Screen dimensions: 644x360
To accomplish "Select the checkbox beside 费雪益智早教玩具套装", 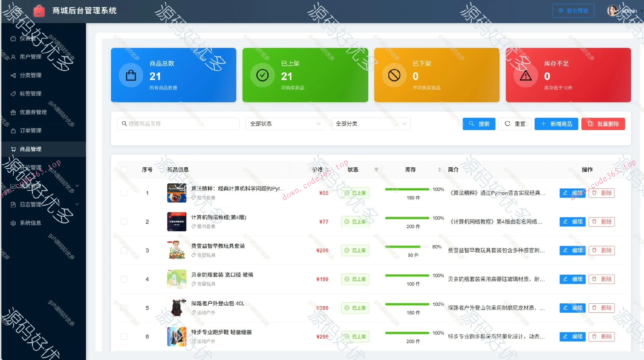I will point(124,250).
